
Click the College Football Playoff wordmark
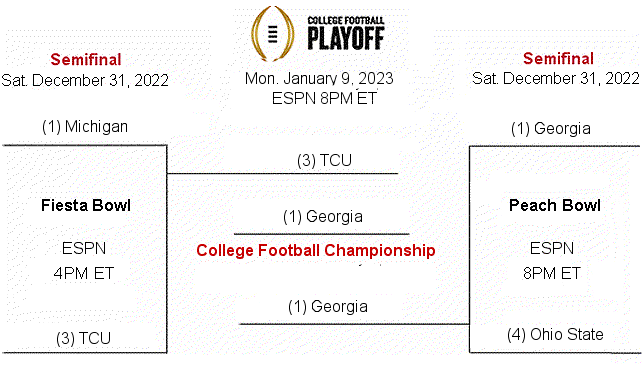(x=346, y=33)
